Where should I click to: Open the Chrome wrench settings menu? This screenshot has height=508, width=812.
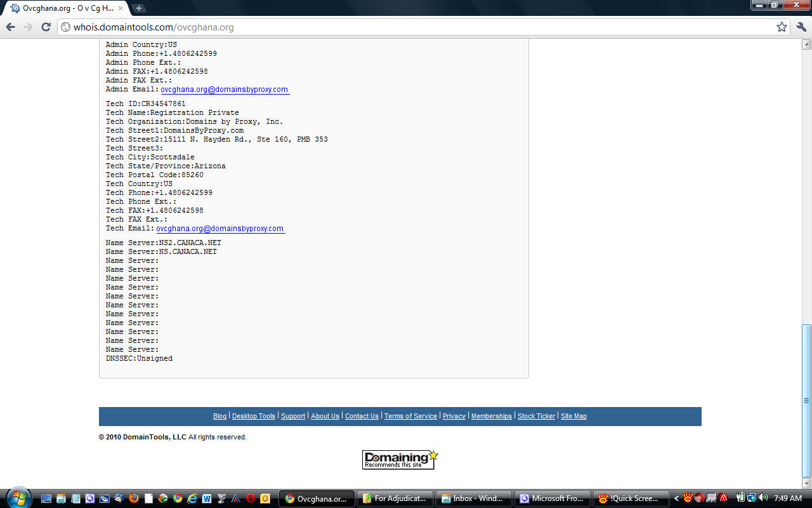801,27
